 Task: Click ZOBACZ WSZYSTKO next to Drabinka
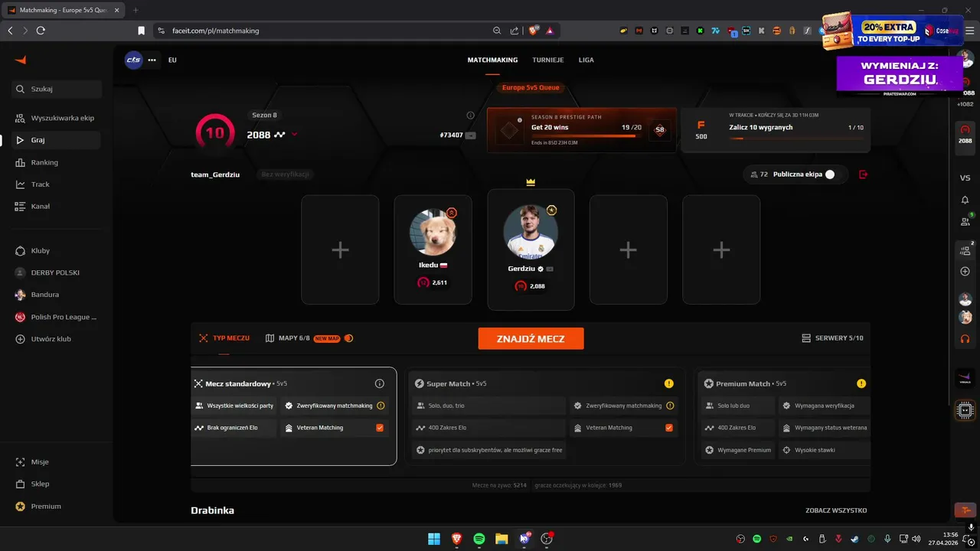tap(836, 510)
